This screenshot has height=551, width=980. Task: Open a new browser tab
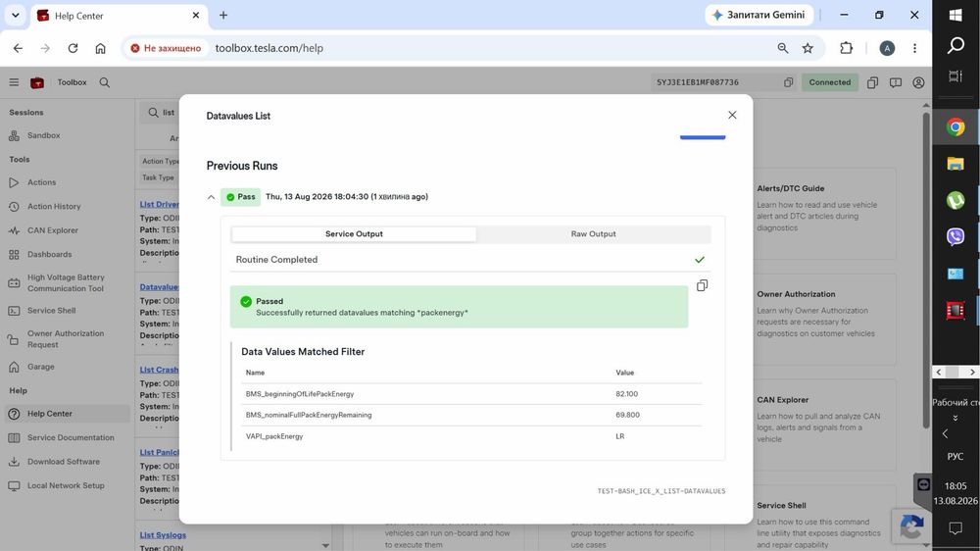click(x=223, y=15)
